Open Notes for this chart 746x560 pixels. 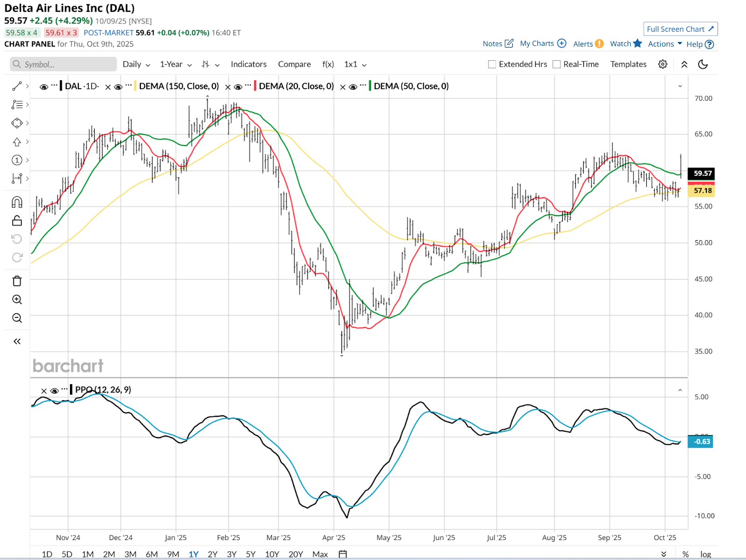[x=498, y=44]
